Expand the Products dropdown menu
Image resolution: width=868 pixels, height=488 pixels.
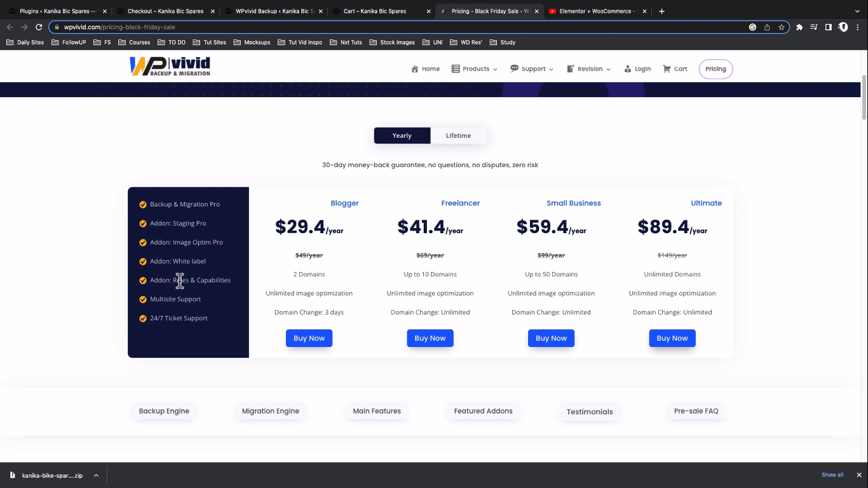[495, 69]
